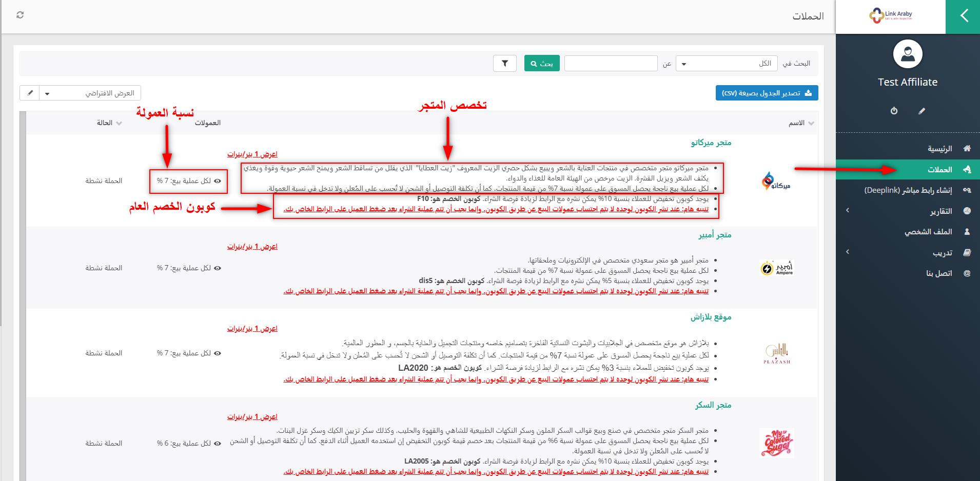
Task: Toggle the eye icon for موقع بلازاش commission
Action: 218,353
